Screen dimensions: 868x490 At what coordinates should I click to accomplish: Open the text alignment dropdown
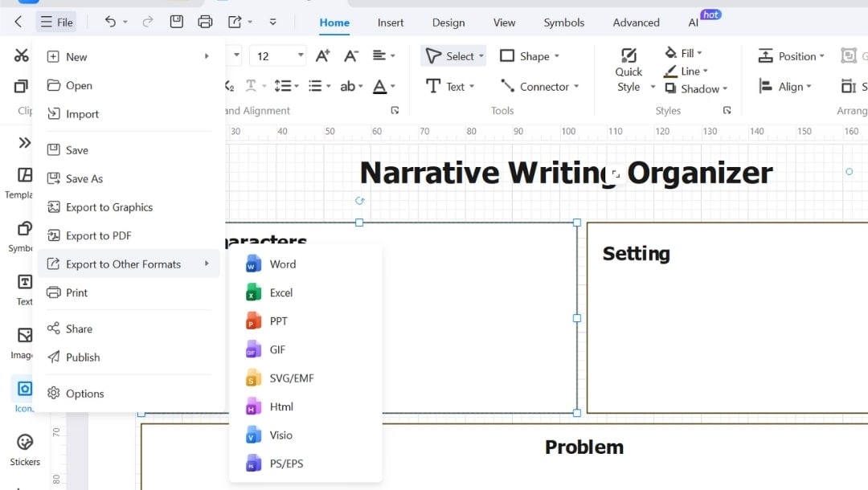coord(383,56)
